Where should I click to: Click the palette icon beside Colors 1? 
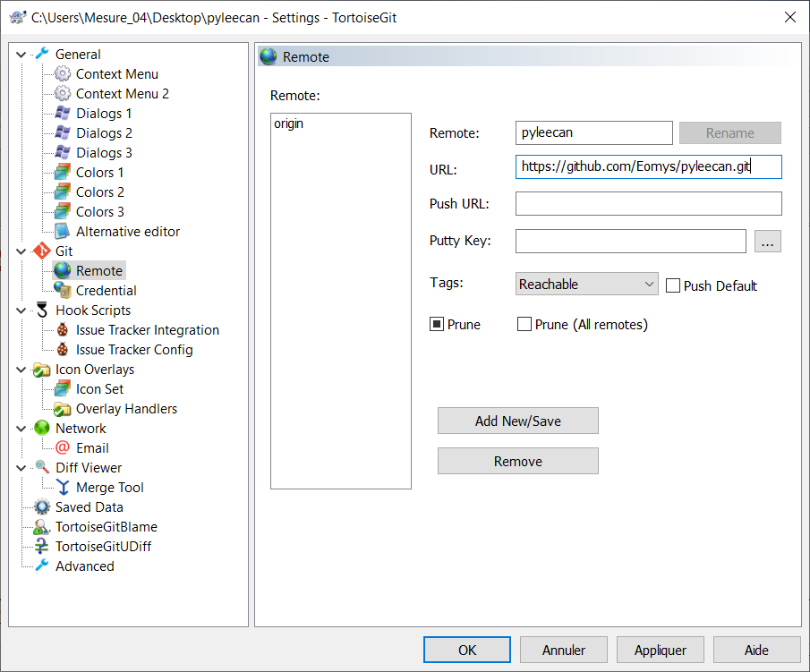click(63, 172)
